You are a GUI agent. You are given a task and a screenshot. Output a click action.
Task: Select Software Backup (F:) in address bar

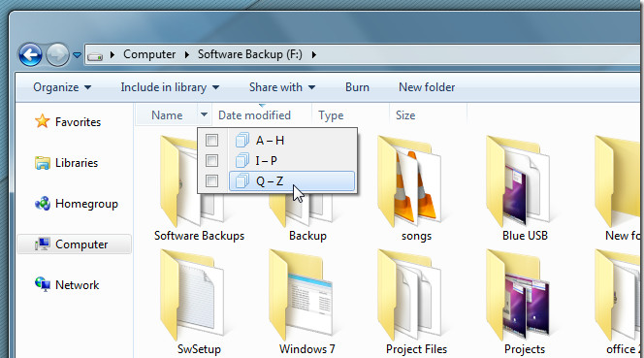(249, 54)
